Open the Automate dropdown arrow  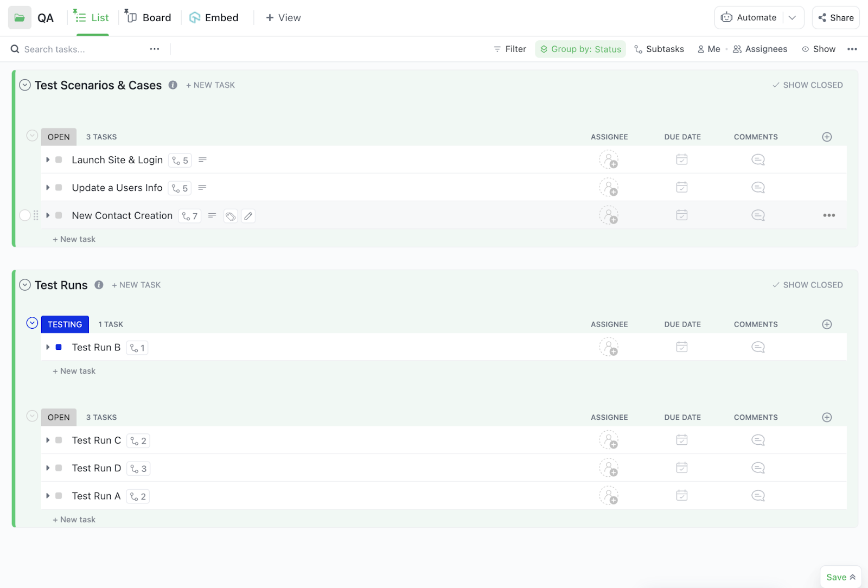point(793,18)
